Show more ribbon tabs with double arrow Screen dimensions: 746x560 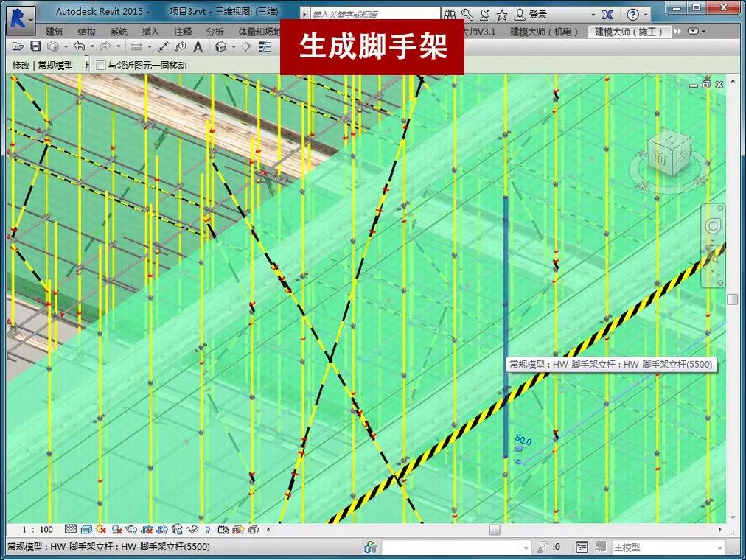(677, 32)
